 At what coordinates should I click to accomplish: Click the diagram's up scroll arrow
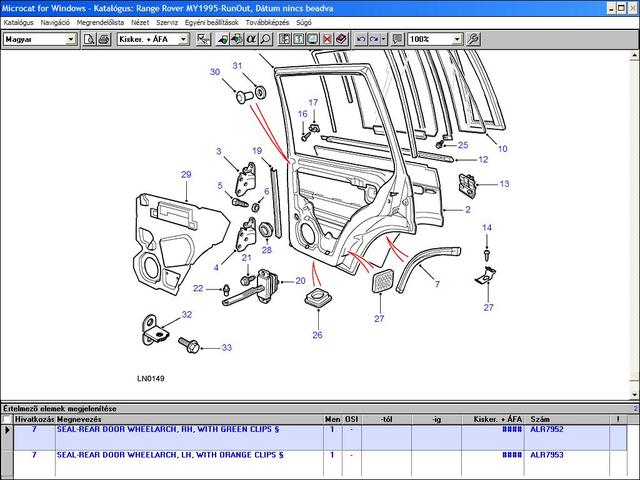[x=635, y=56]
